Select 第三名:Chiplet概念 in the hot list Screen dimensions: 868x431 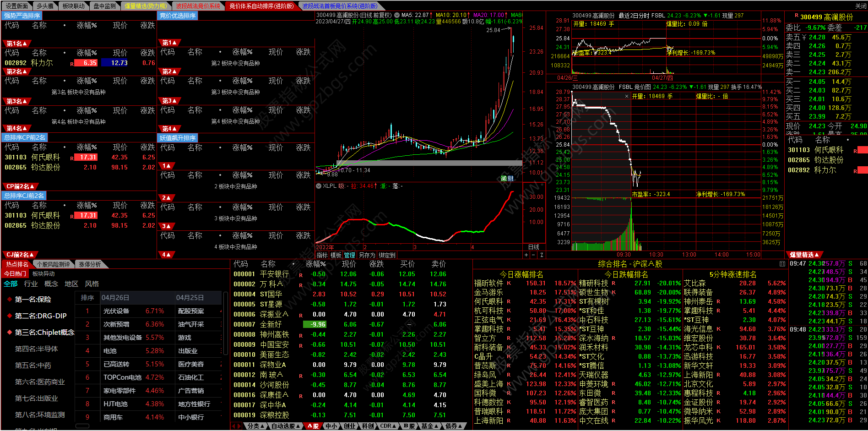click(44, 332)
